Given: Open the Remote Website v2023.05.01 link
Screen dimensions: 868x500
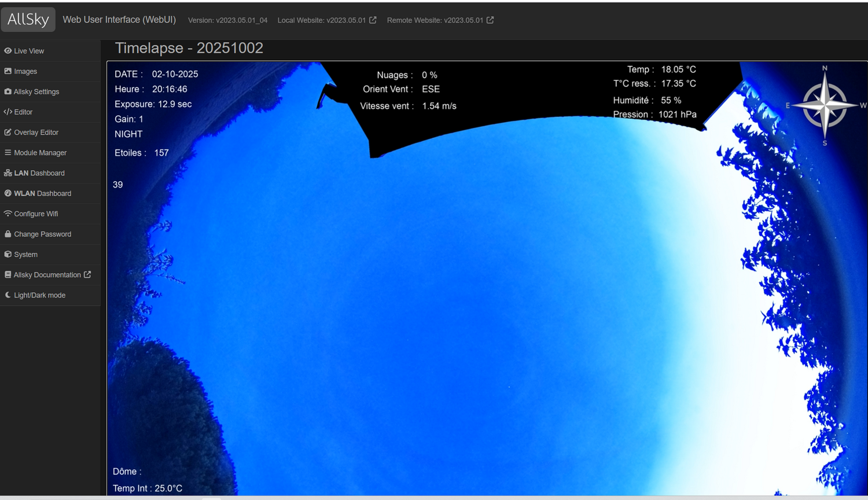Looking at the screenshot, I should click(x=440, y=20).
